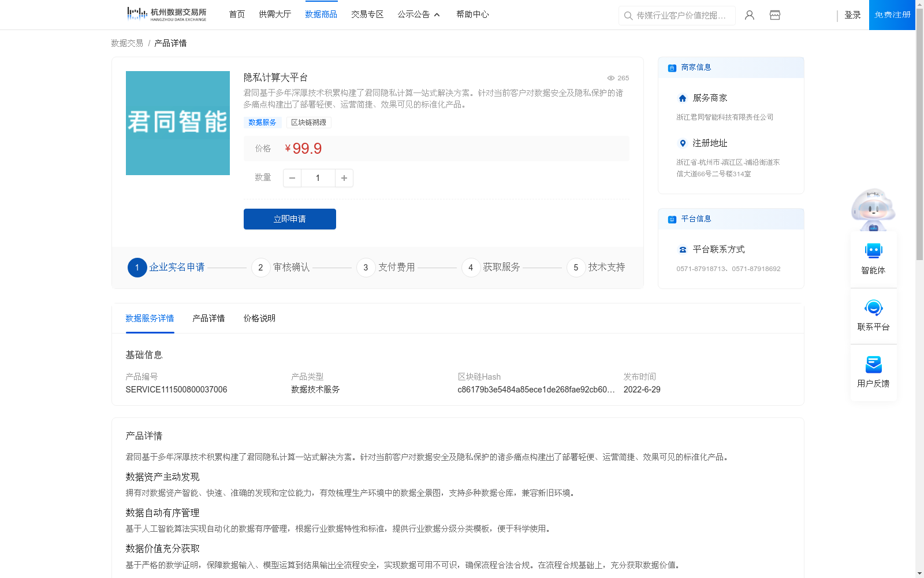Increase quantity with plus button
The width and height of the screenshot is (924, 578).
[344, 178]
